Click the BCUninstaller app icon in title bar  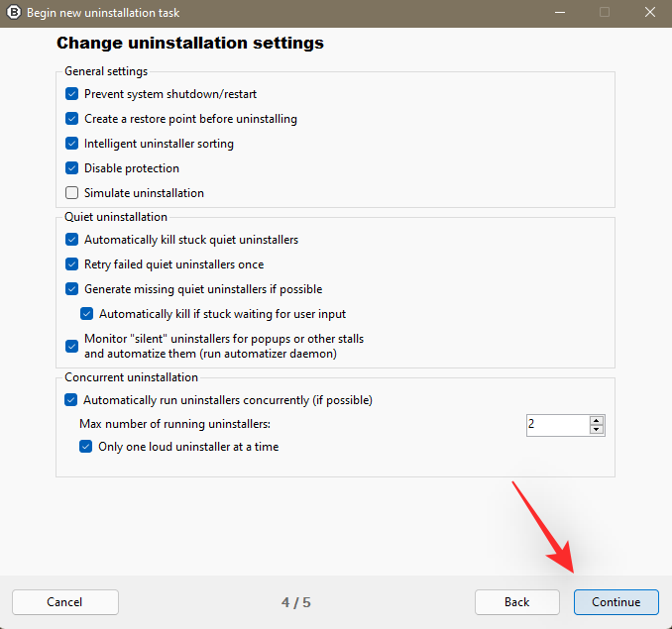(x=14, y=13)
